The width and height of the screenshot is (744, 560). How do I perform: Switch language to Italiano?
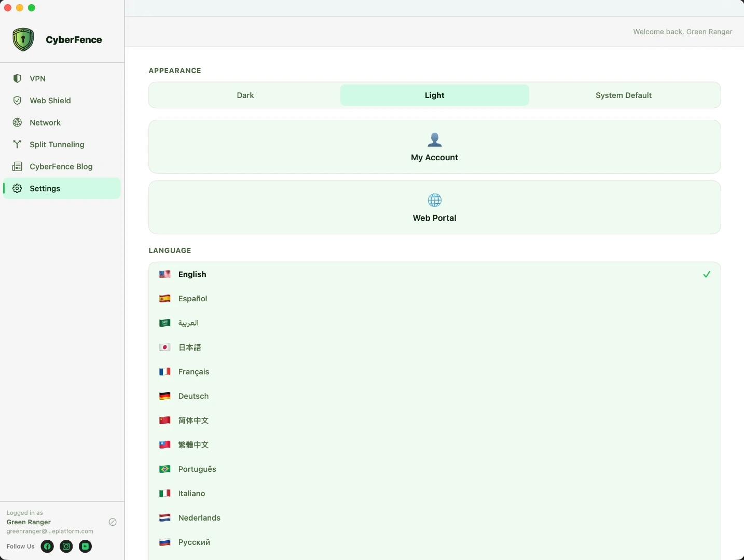pyautogui.click(x=435, y=494)
